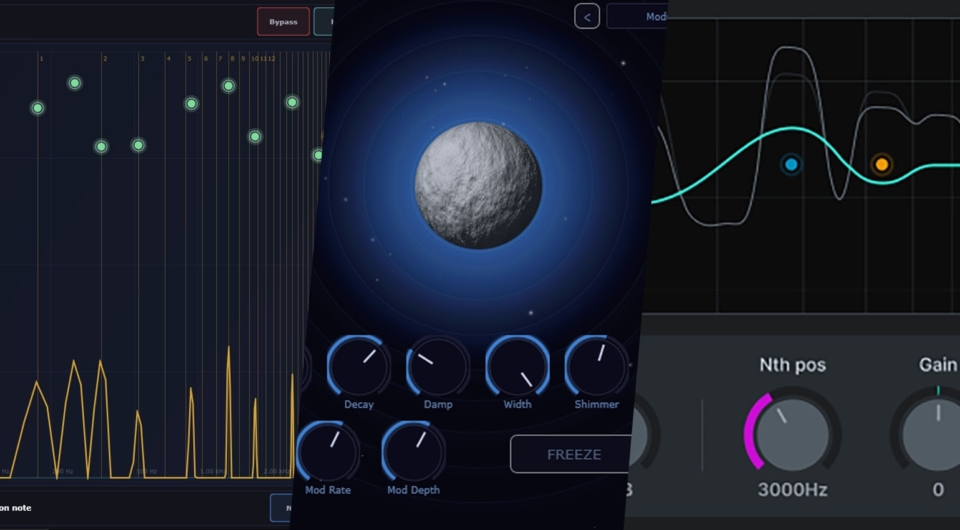
Task: Select the green node between harmonics 1 and 2
Action: pos(75,83)
